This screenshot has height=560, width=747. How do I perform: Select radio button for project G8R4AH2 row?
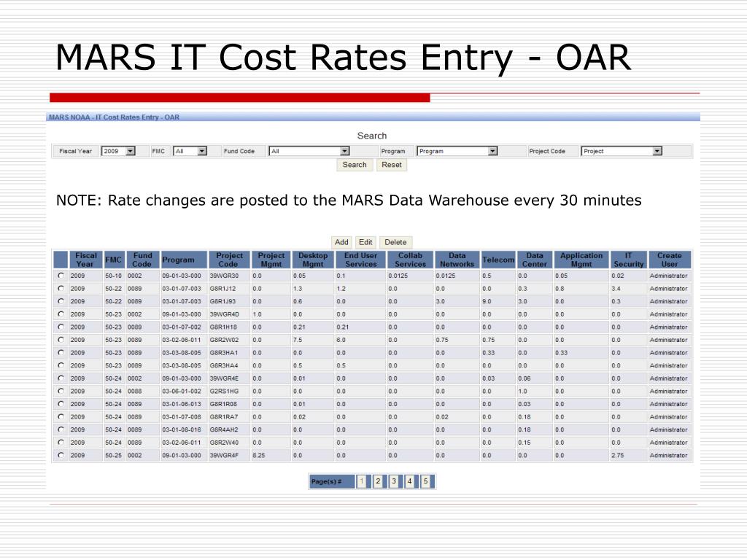[x=61, y=429]
